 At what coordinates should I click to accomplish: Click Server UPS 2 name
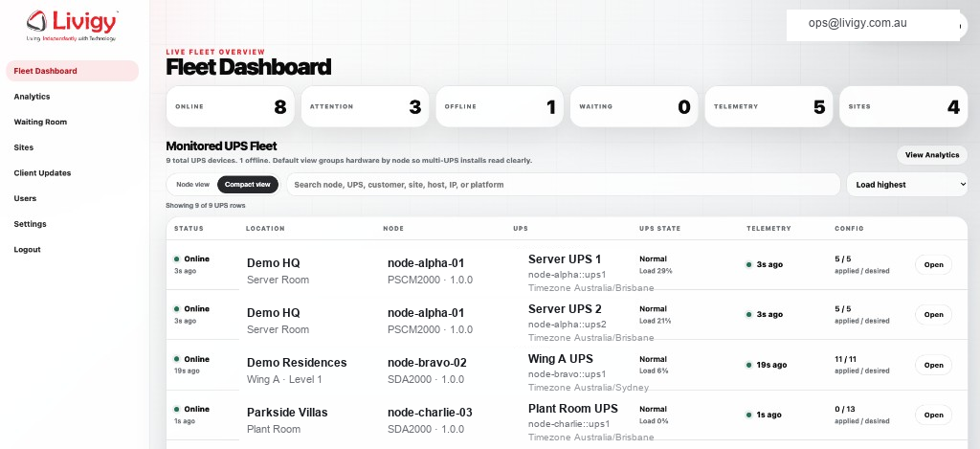565,309
